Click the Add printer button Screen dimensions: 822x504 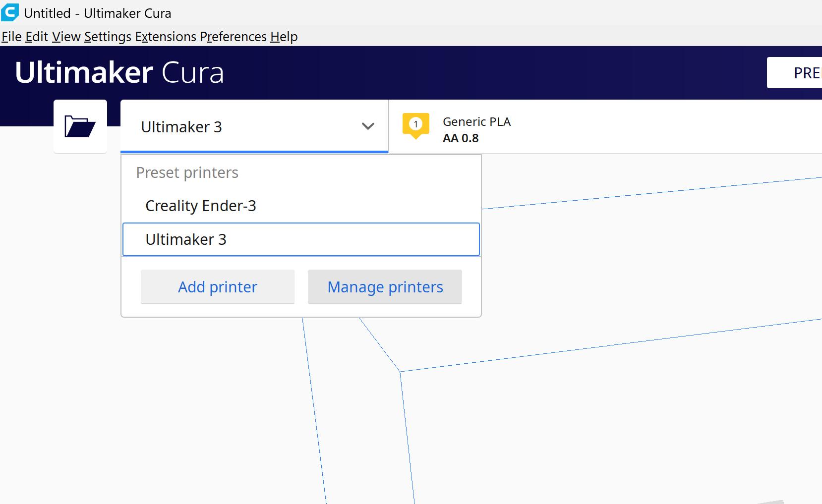(218, 287)
